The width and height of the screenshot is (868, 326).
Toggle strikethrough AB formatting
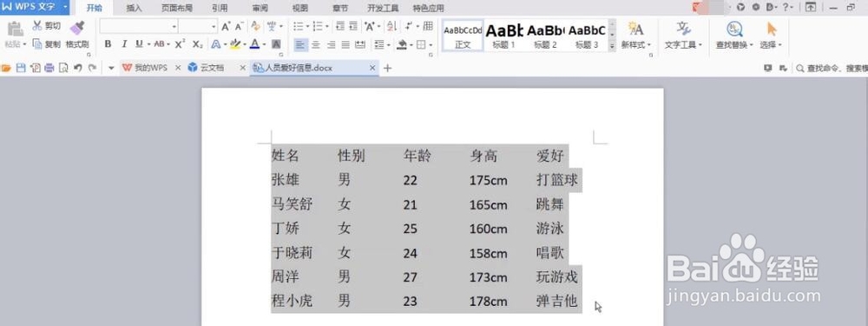159,43
